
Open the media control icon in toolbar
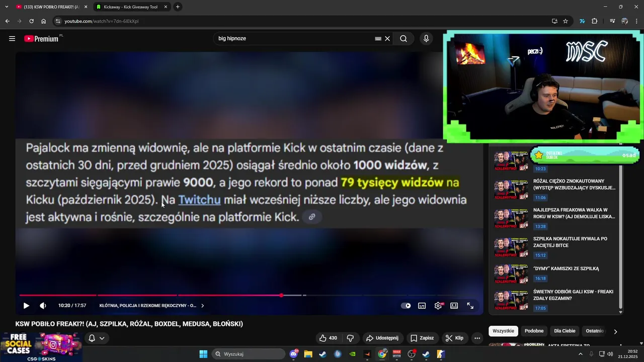click(x=612, y=21)
